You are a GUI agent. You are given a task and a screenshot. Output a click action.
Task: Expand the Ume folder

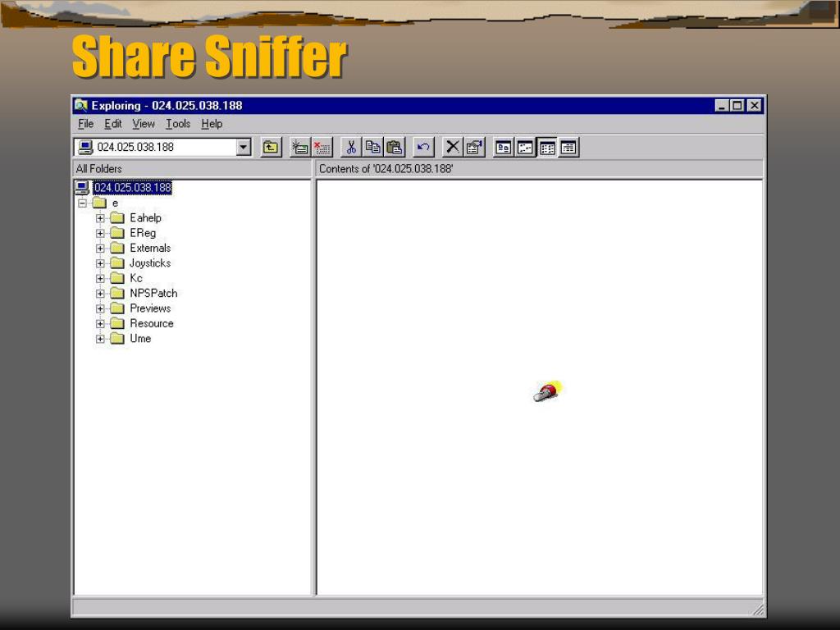[100, 339]
